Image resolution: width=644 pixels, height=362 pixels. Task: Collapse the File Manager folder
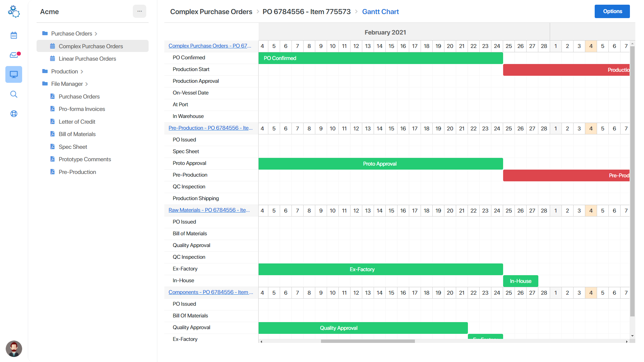pyautogui.click(x=67, y=84)
